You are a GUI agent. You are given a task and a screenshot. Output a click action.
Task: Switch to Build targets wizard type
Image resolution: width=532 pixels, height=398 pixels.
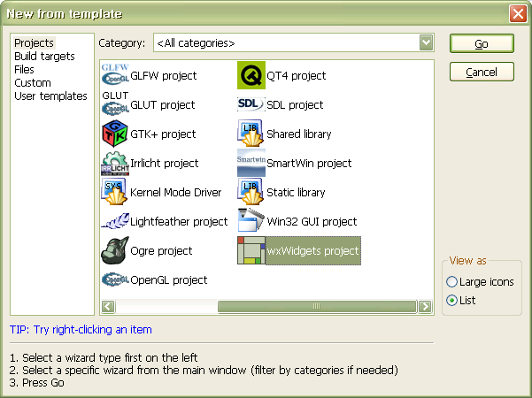click(44, 57)
